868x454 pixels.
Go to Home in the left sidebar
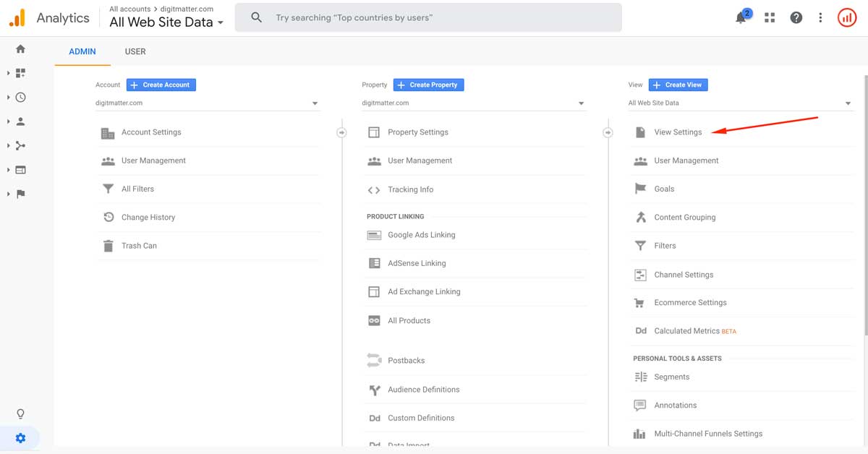click(x=20, y=49)
